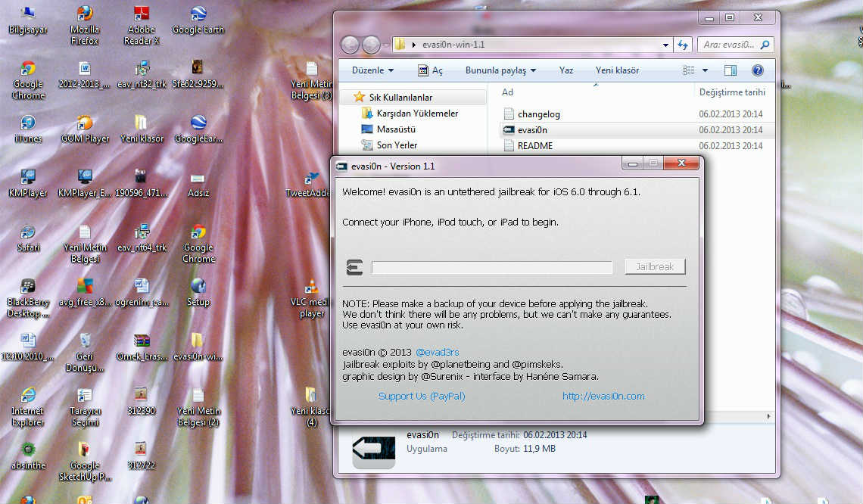Viewport: 863px width, 504px height.
Task: Expand the breadcrumb arrow before evasi0n-win-1.1
Action: [x=414, y=45]
